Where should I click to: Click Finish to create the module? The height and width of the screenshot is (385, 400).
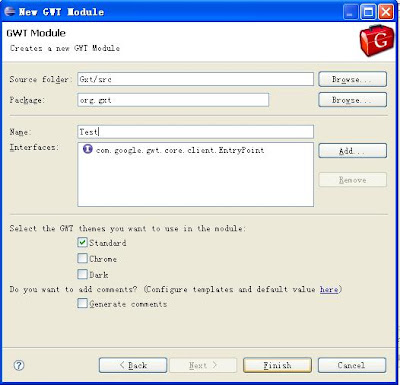(277, 365)
